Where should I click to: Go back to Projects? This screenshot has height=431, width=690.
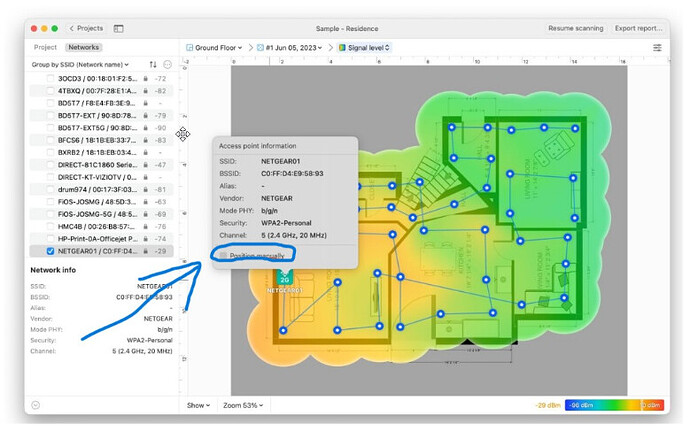(x=86, y=28)
